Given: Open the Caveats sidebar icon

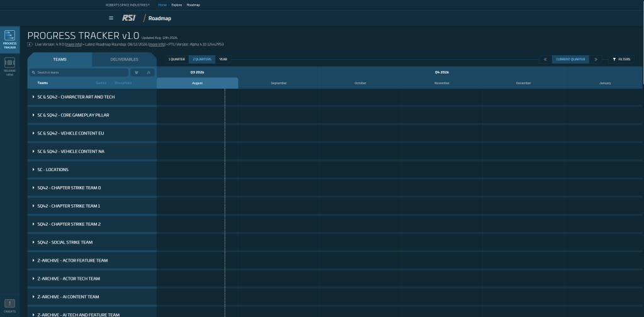Looking at the screenshot, I should tap(10, 306).
